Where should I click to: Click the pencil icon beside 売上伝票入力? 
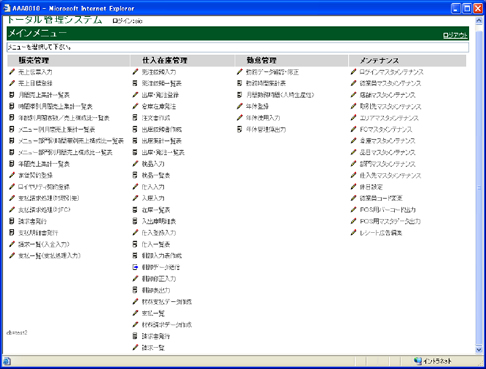12,72
